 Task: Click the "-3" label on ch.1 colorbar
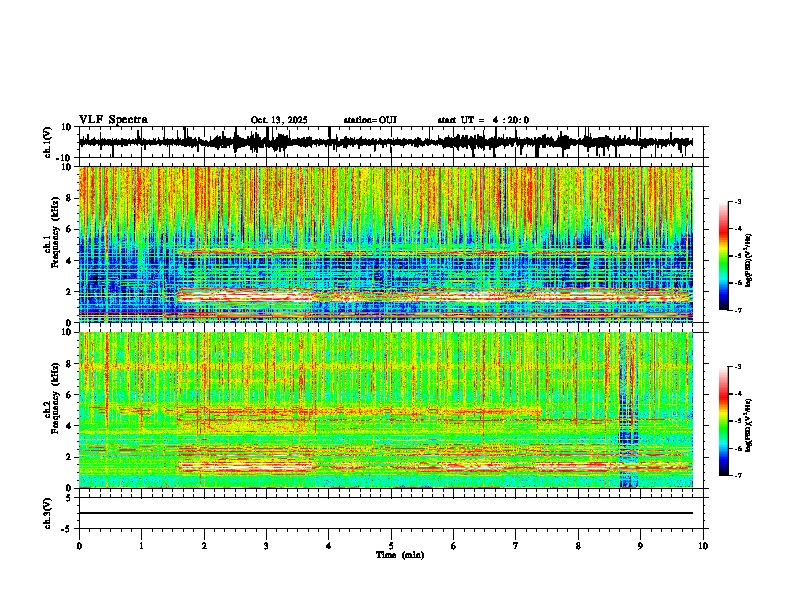(x=738, y=202)
